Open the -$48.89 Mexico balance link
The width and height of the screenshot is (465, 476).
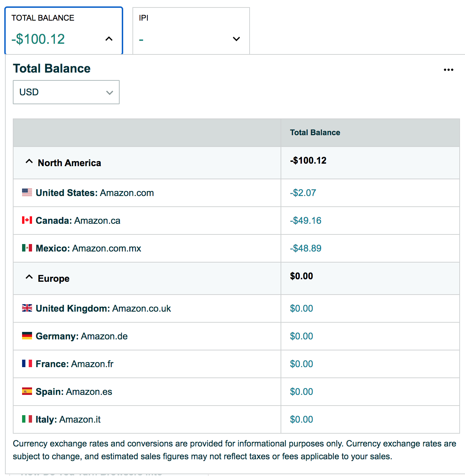click(x=305, y=248)
